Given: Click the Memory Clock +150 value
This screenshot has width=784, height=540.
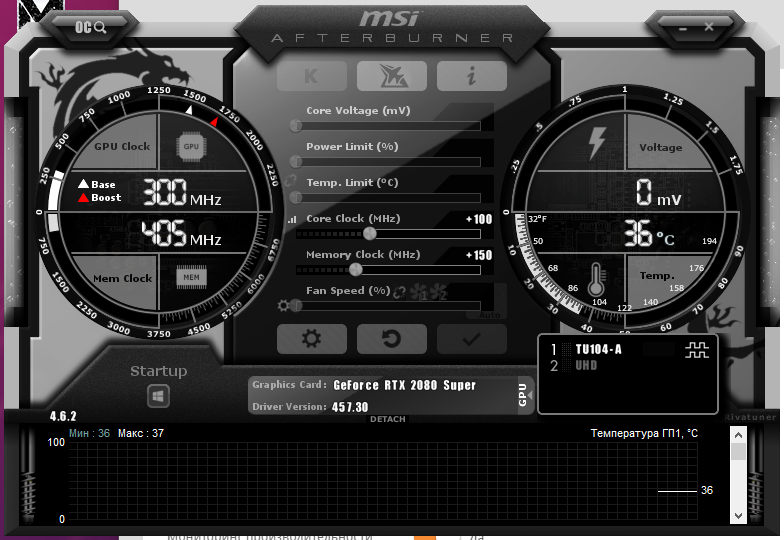Looking at the screenshot, I should click(479, 255).
